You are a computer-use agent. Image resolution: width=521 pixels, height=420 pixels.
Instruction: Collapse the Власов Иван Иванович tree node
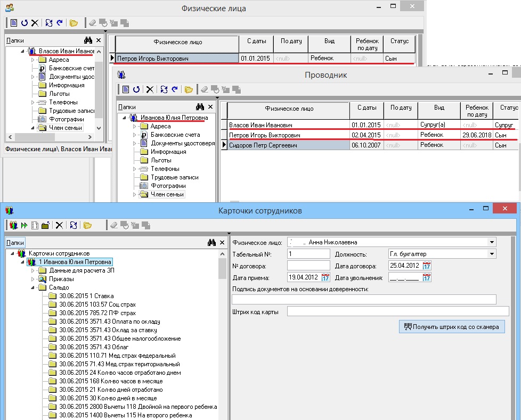pos(22,51)
